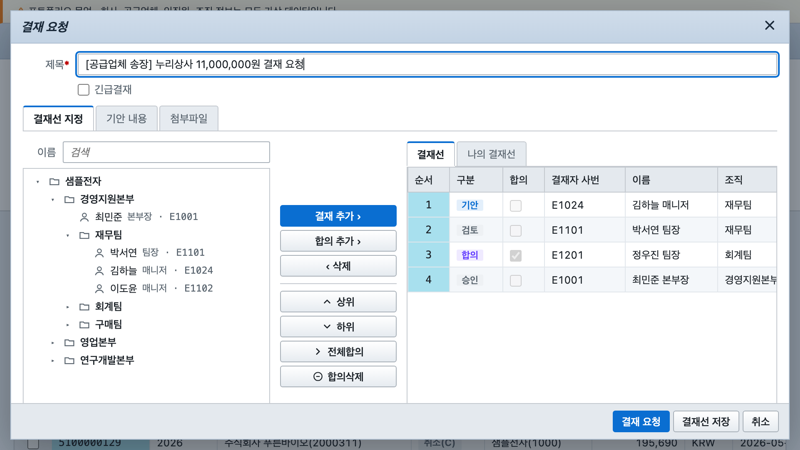The image size is (800, 450).
Task: Click the 회계팀 folder icon
Action: pos(84,307)
